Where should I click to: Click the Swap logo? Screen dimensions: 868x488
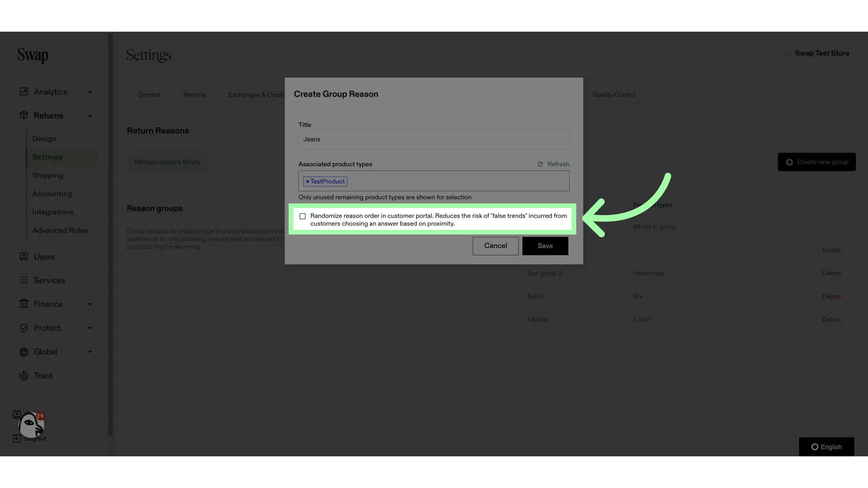(x=33, y=55)
